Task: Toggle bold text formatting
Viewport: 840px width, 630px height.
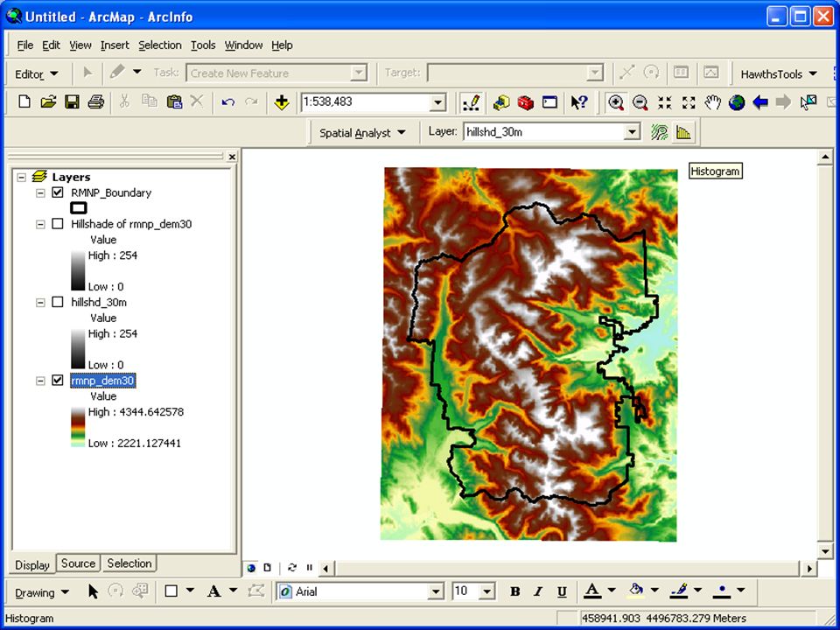Action: [x=514, y=591]
